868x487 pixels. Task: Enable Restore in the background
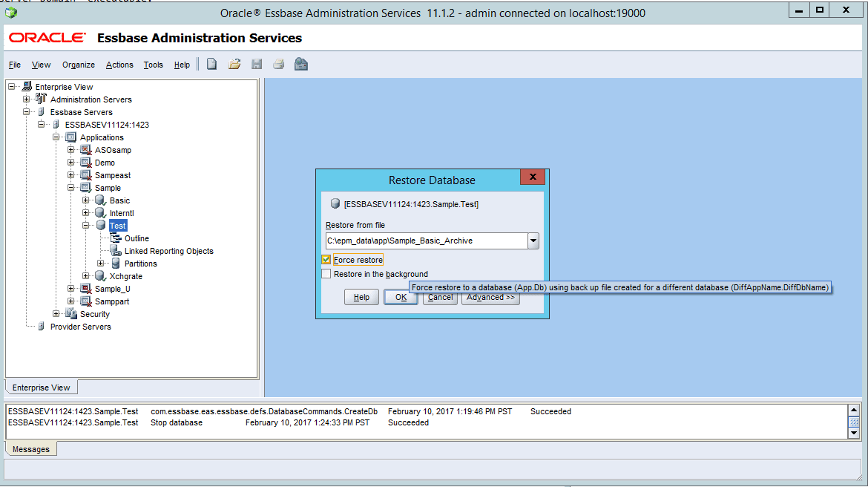[326, 273]
